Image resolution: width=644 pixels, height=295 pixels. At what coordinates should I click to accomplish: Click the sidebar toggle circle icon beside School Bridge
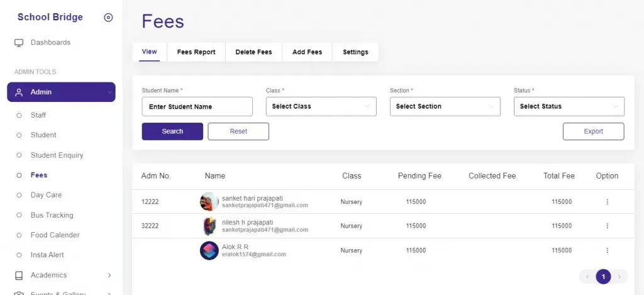[x=108, y=17]
